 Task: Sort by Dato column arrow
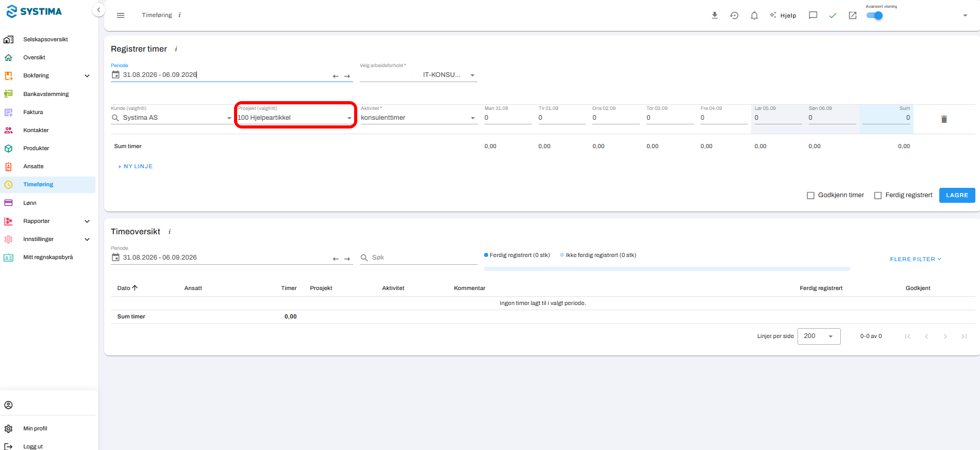tap(135, 288)
